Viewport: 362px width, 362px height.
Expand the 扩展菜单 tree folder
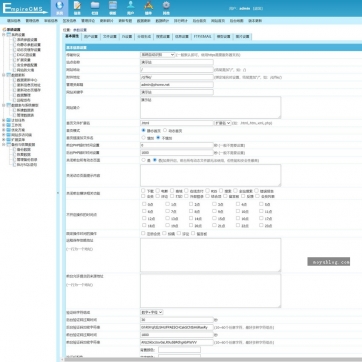point(4,140)
